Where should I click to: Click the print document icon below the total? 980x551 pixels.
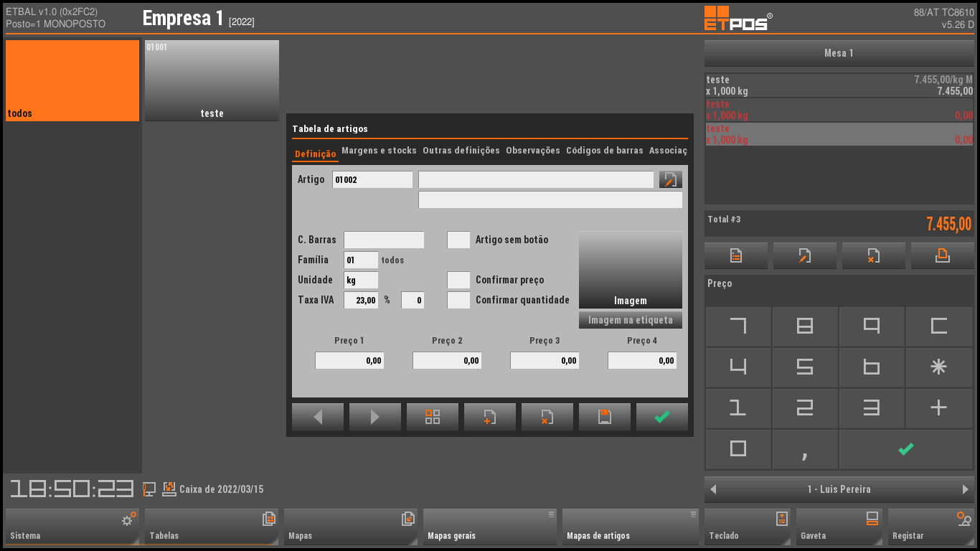(x=942, y=256)
